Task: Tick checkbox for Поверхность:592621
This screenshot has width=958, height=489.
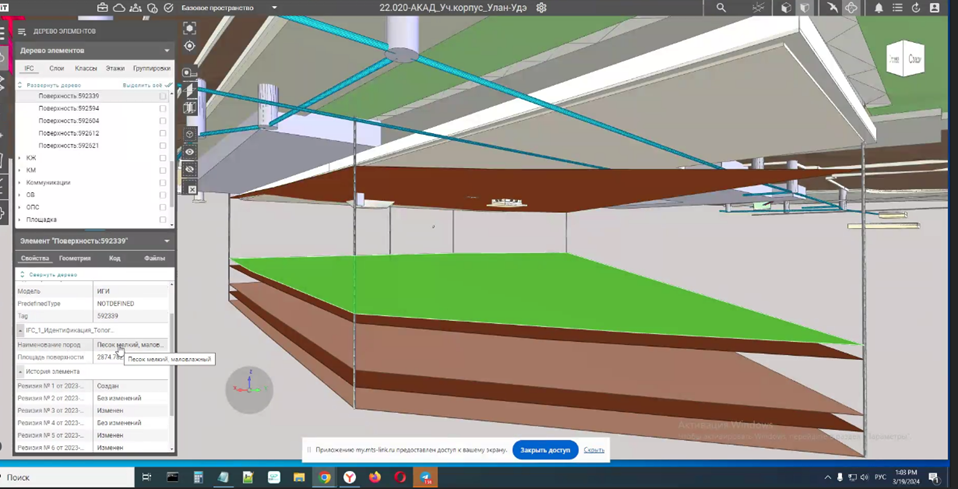Action: [x=163, y=145]
